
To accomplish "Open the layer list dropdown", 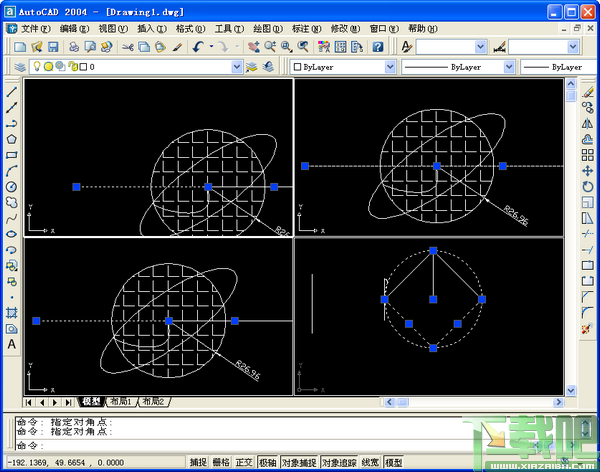I will click(237, 67).
